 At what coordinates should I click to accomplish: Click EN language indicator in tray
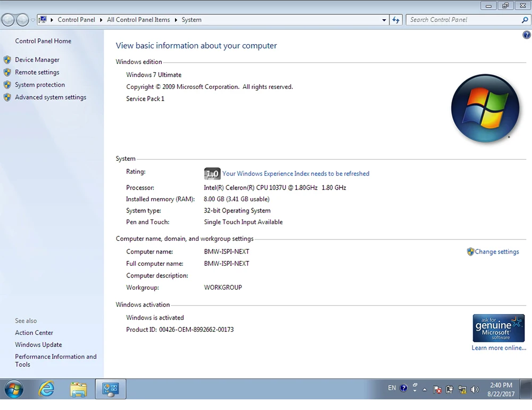pos(392,388)
